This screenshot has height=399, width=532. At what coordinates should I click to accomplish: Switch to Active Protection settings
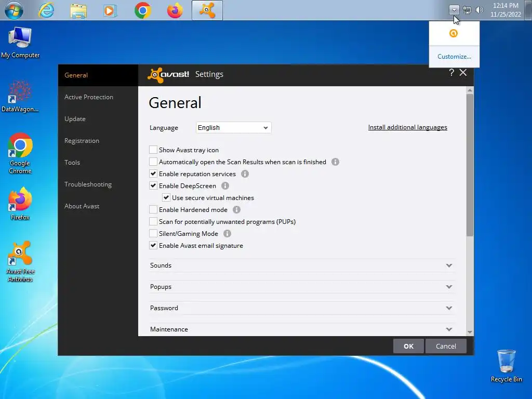[98, 97]
